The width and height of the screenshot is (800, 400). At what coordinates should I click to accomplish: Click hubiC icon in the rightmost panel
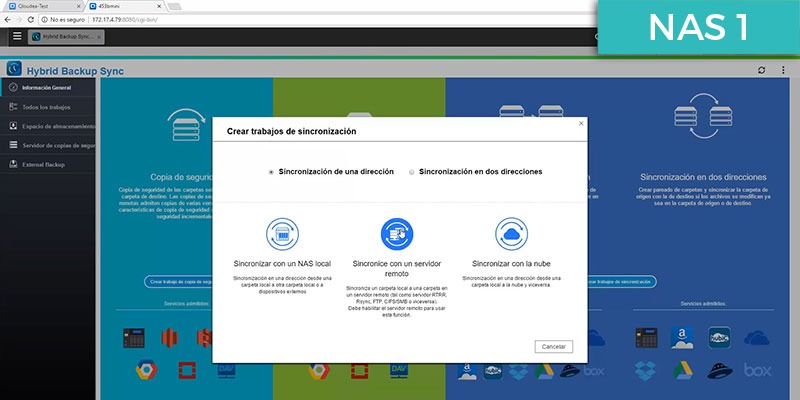click(719, 338)
